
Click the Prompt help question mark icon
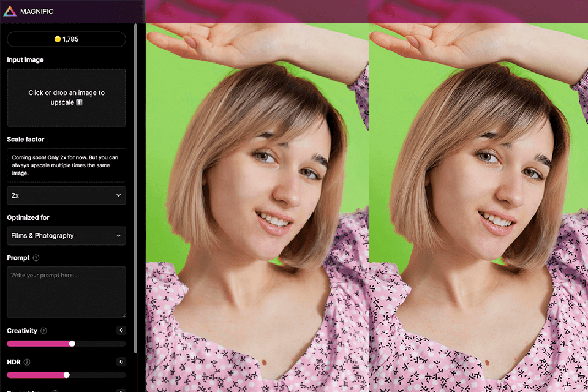(x=36, y=258)
